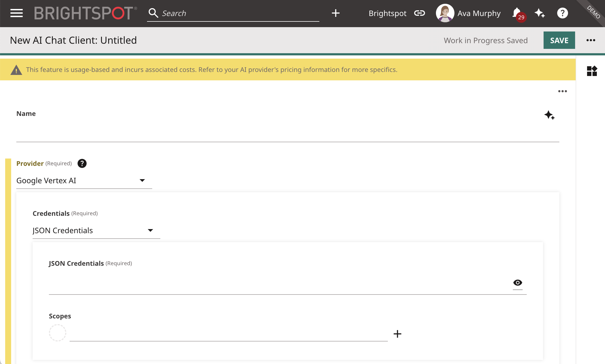Viewport: 605px width, 364px height.
Task: Click the plus create-new icon in header
Action: [336, 13]
